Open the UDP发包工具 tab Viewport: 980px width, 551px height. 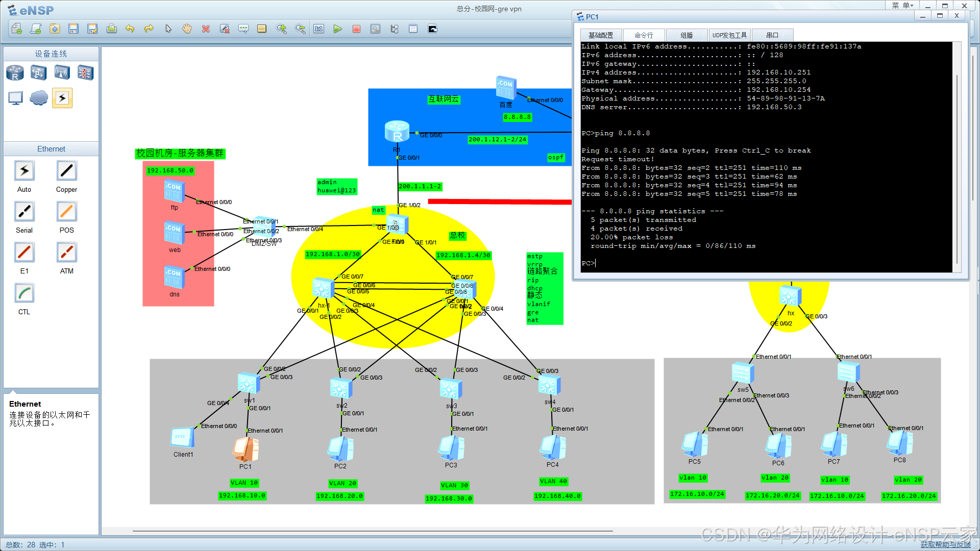tap(729, 35)
